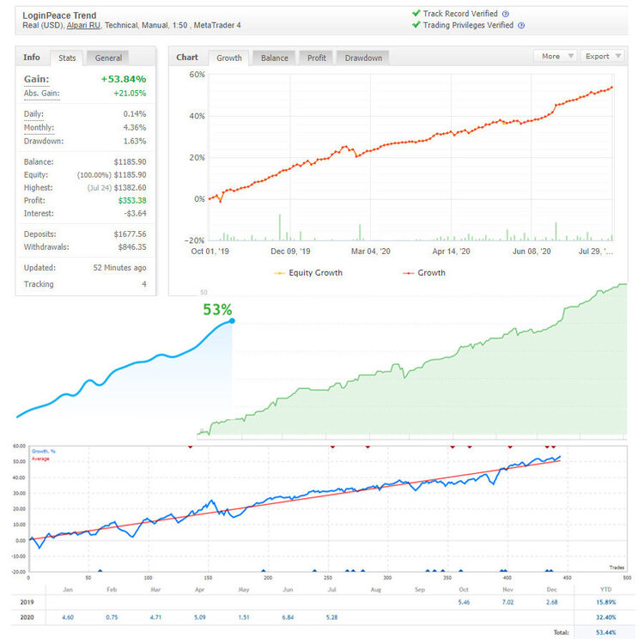Image resolution: width=644 pixels, height=644 pixels.
Task: Click the Jun 2020 value 6.84
Action: pos(288,617)
